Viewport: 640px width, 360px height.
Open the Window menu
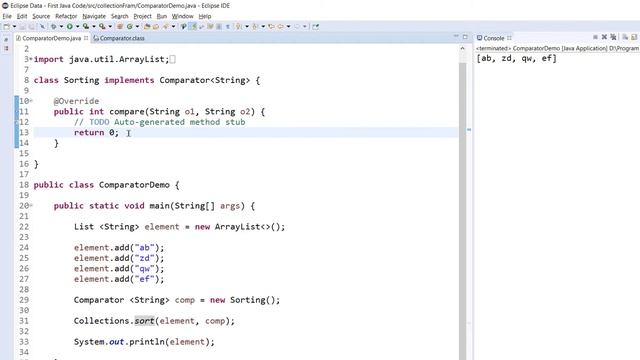coord(182,16)
